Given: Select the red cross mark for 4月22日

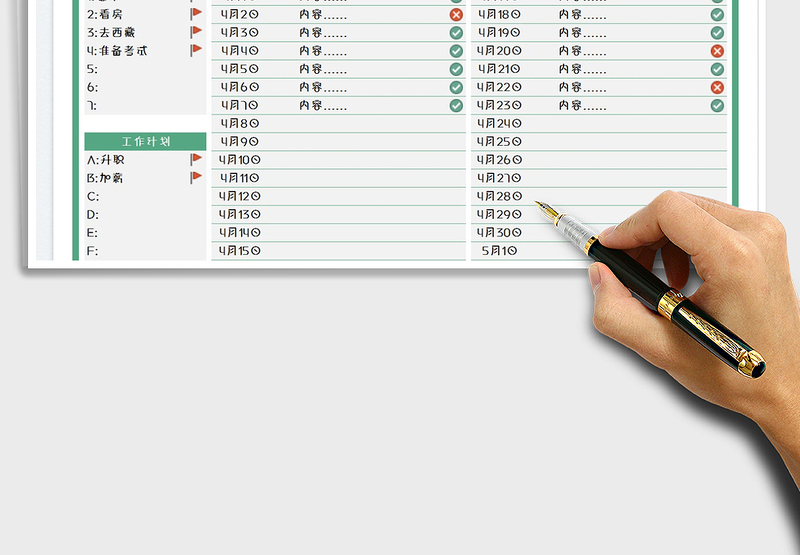Looking at the screenshot, I should pos(717,87).
